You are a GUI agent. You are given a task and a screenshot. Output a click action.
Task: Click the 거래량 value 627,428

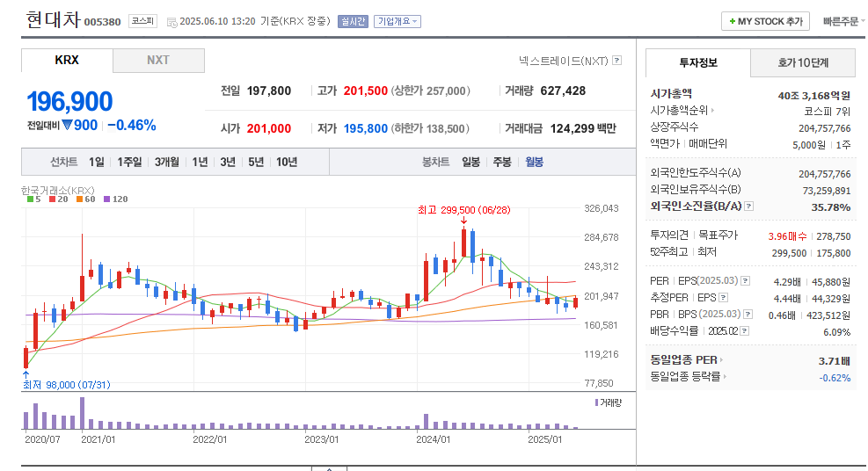563,91
